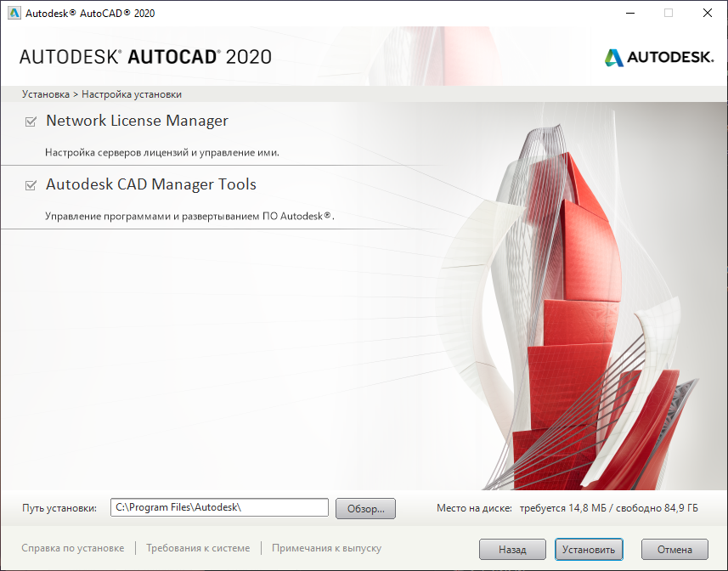Uncheck the Autodesk CAD Manager Tools checkbox
This screenshot has height=571, width=728.
[x=31, y=185]
